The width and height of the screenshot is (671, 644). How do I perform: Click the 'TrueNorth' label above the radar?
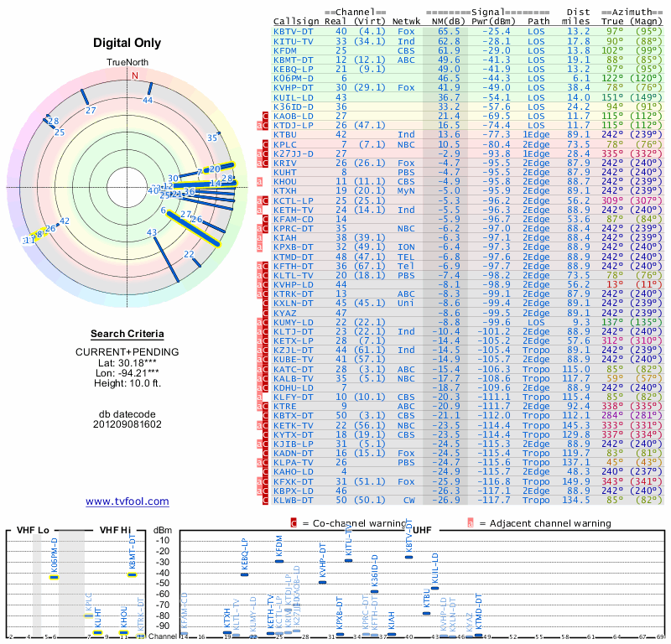[127, 63]
